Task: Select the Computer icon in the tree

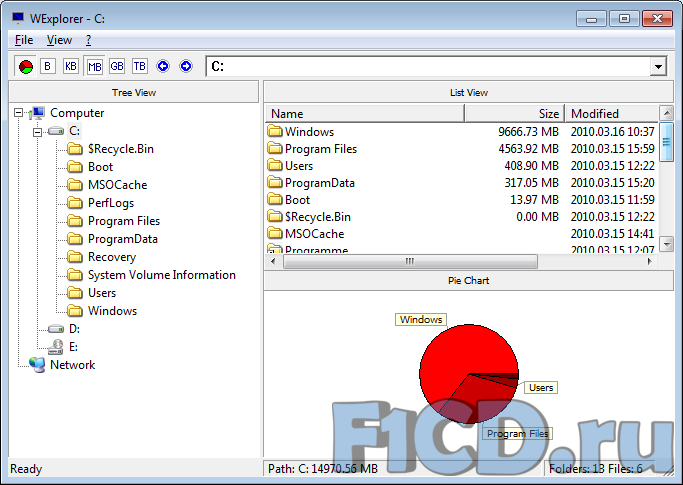Action: pos(37,113)
